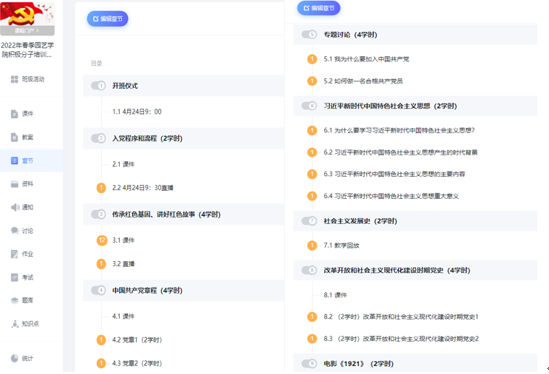Collapse the 专题讨论 (4学时) chapter
549x374 pixels.
point(415,34)
